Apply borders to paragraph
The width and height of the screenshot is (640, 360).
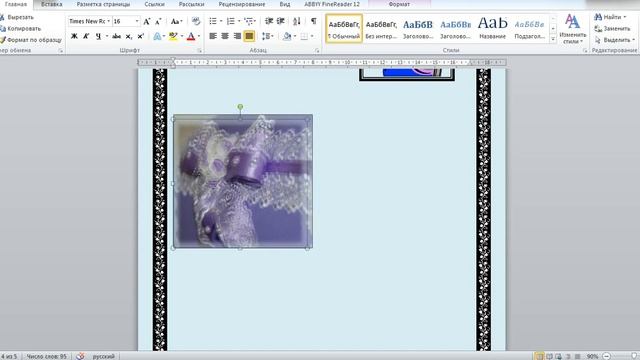tap(304, 36)
